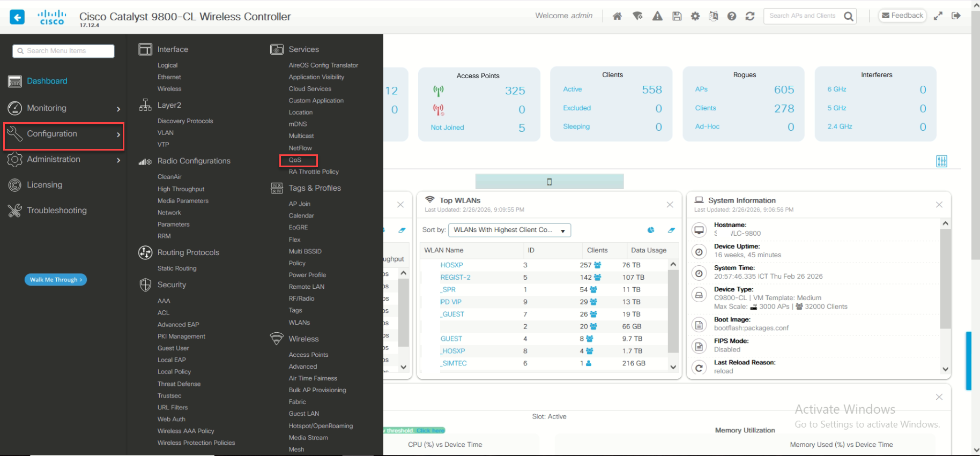980x456 pixels.
Task: Click the language translate icon in header
Action: [x=713, y=16]
